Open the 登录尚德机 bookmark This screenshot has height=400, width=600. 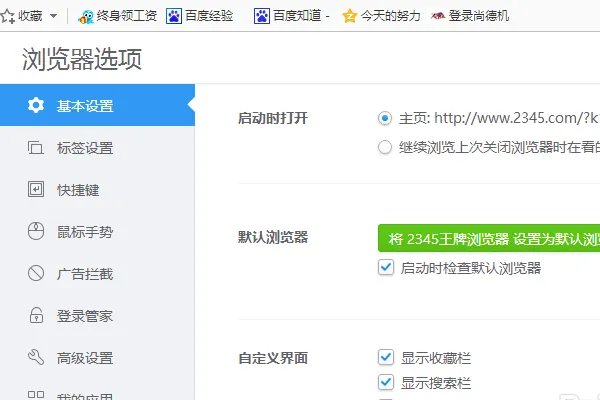[x=470, y=16]
